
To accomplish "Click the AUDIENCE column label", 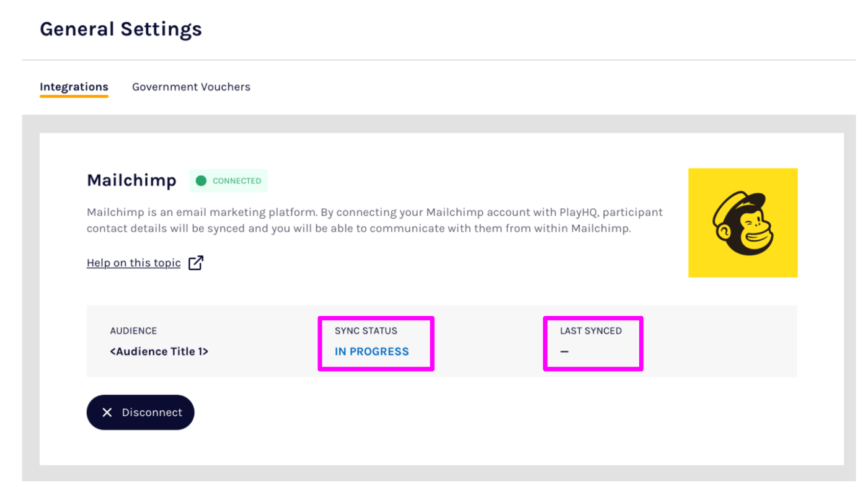I will pyautogui.click(x=133, y=331).
